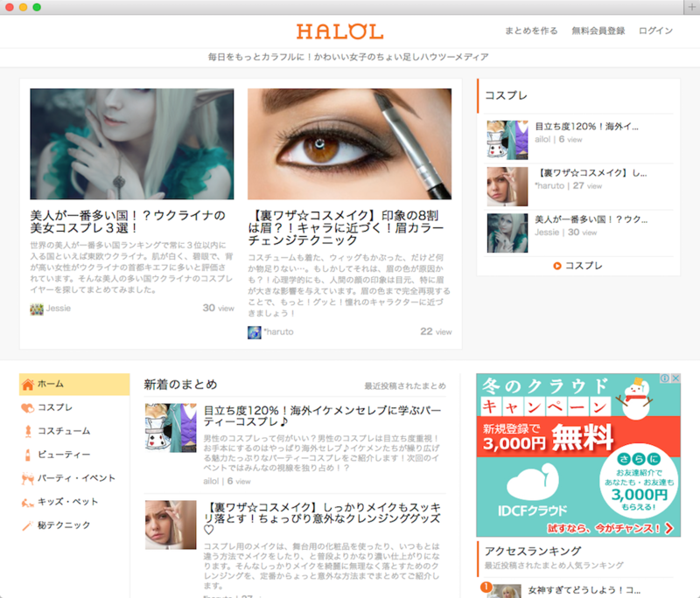Click the elf cosplay featured image
This screenshot has height=598, width=700.
(132, 144)
